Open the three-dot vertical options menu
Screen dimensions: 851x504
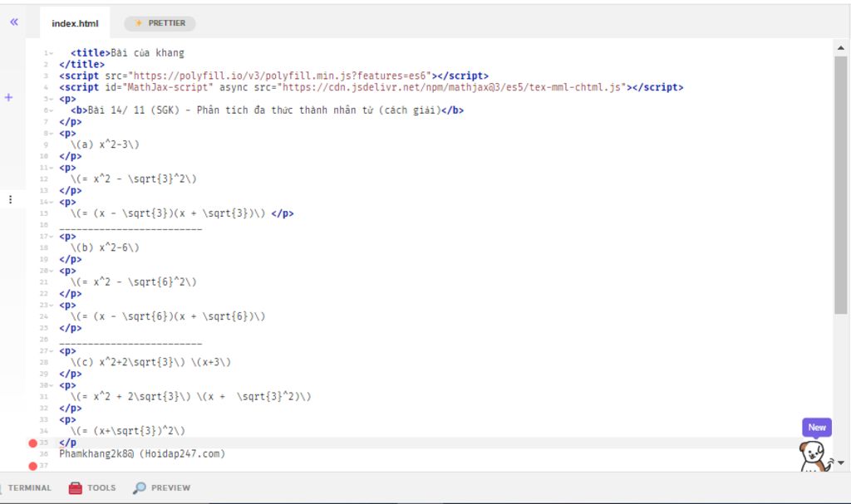click(10, 199)
